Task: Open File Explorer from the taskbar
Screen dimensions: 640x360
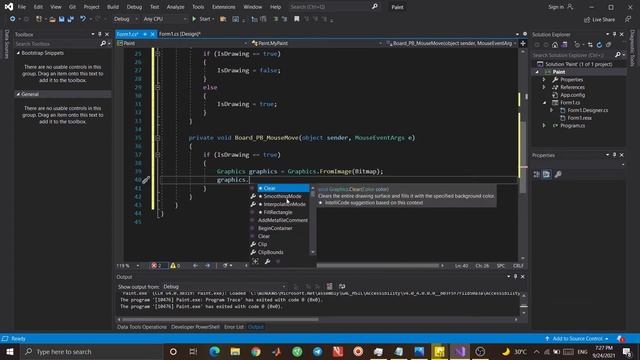Action: point(235,351)
